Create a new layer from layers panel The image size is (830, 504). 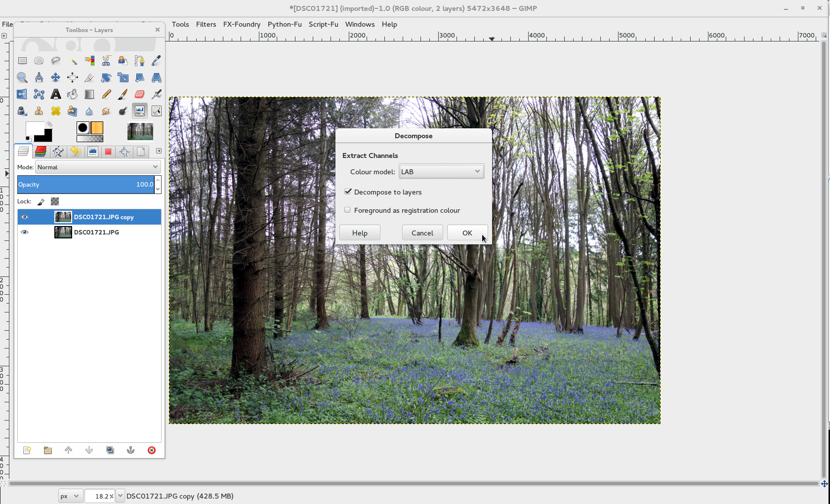(x=27, y=450)
